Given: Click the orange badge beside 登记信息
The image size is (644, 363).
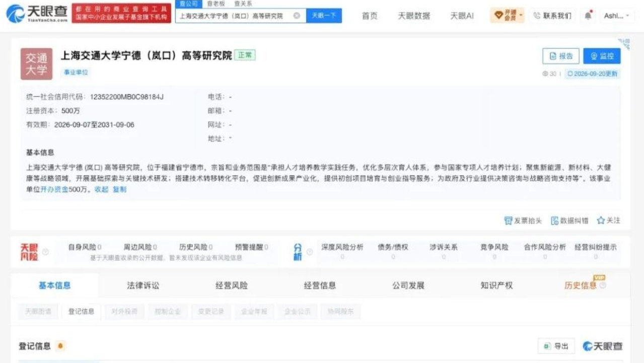Looking at the screenshot, I should point(60,346).
